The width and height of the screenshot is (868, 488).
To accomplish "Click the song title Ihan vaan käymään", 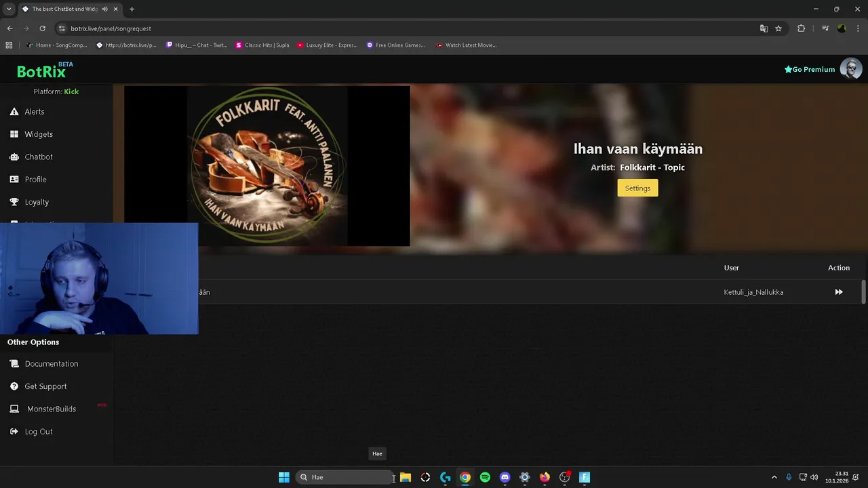I will (638, 148).
